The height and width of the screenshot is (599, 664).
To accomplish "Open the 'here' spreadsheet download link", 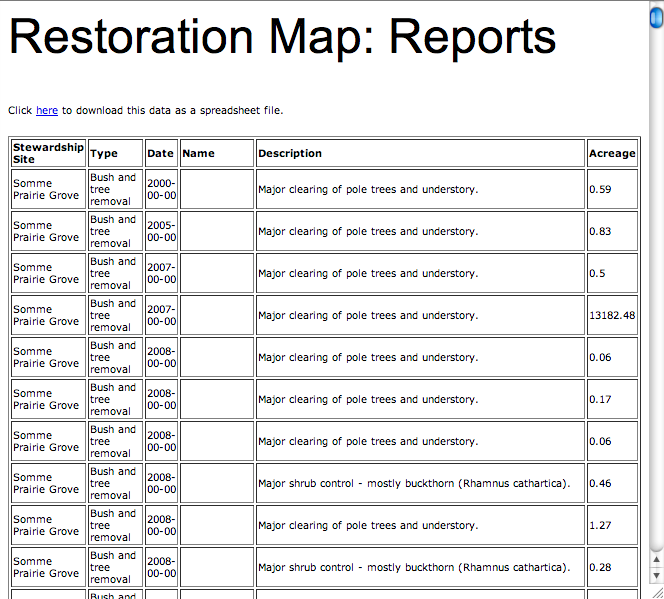I will [47, 110].
